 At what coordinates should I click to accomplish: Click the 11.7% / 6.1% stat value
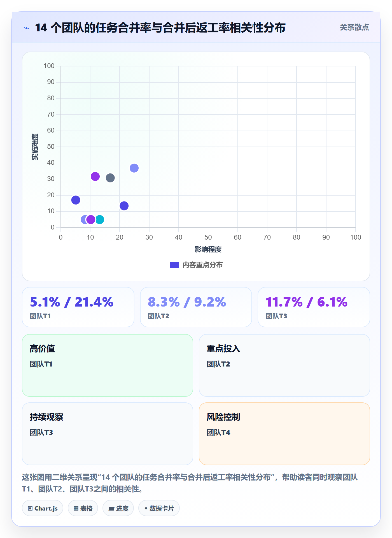click(x=306, y=302)
